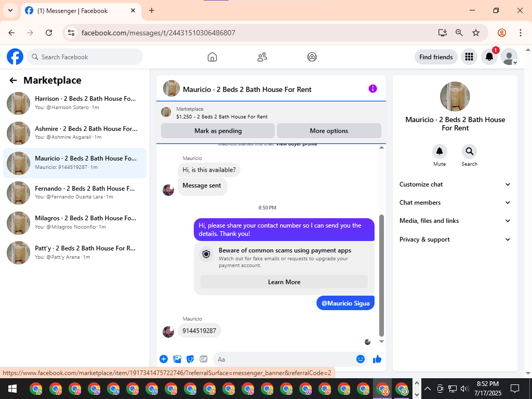Go to the Home feed icon
Image resolution: width=532 pixels, height=399 pixels.
point(212,57)
